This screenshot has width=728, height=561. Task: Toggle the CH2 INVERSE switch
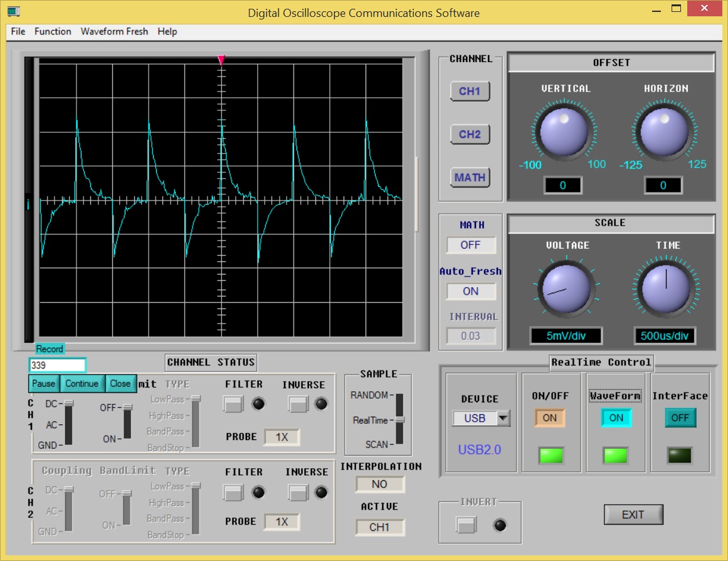(x=298, y=492)
